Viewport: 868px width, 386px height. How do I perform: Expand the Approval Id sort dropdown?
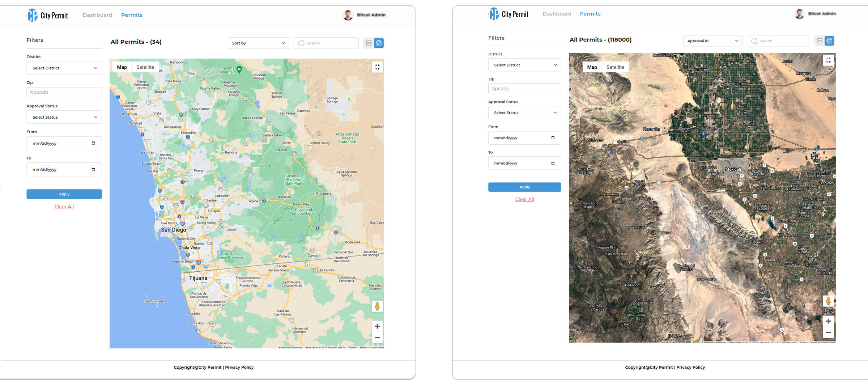[712, 41]
